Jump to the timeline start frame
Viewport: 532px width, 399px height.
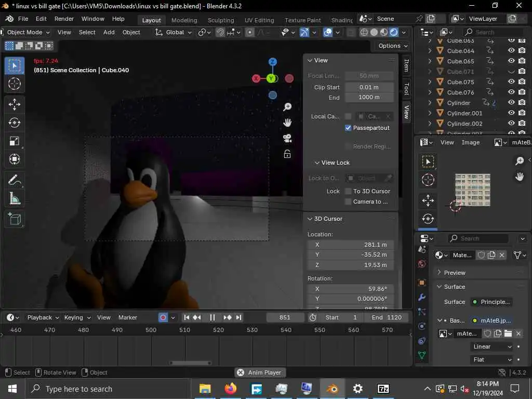(x=187, y=317)
